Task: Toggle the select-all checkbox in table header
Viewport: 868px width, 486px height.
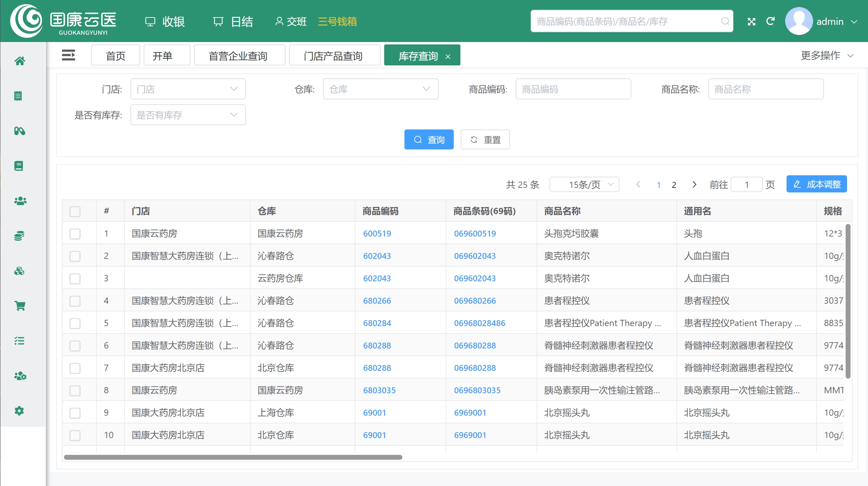Action: 75,211
